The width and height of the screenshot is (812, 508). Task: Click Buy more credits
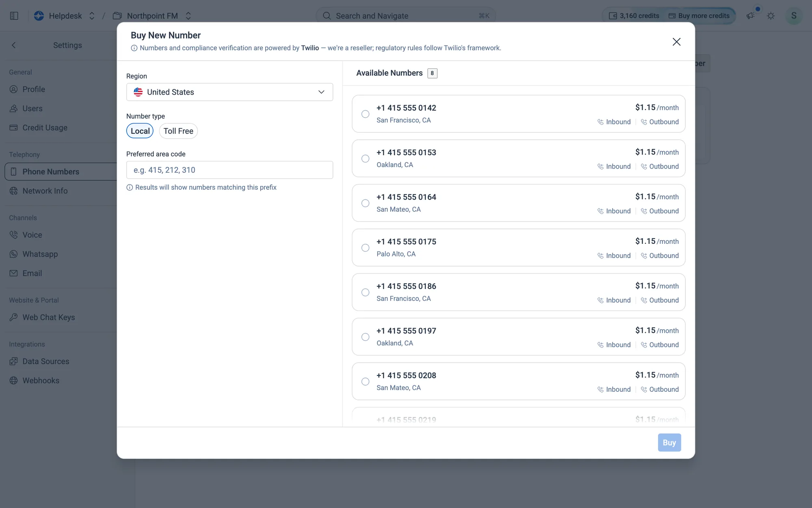699,16
